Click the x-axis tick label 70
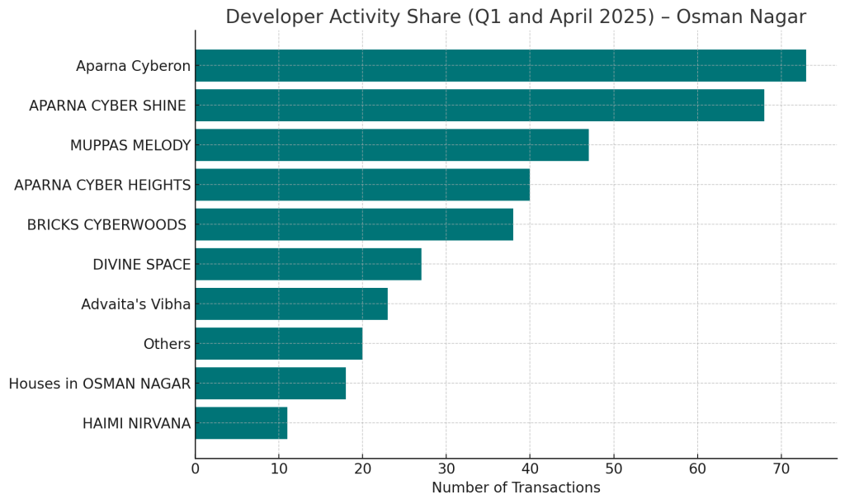Image resolution: width=845 pixels, height=504 pixels. (x=781, y=469)
